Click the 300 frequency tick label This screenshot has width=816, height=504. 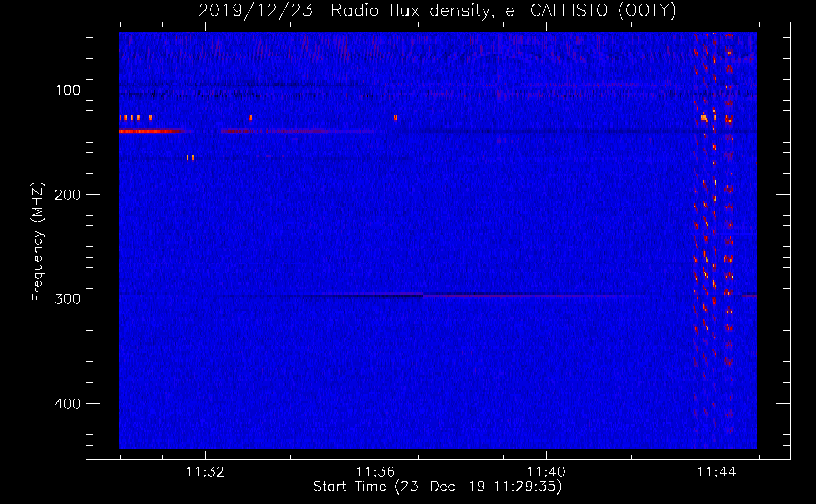coord(68,299)
